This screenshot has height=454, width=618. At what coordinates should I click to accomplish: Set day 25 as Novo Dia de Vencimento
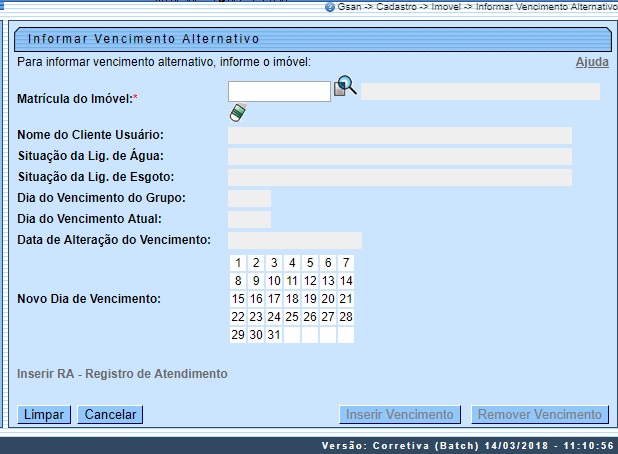[292, 317]
